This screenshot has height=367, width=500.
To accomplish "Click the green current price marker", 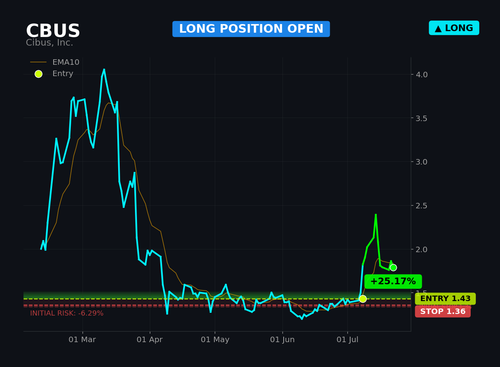I will tap(393, 268).
